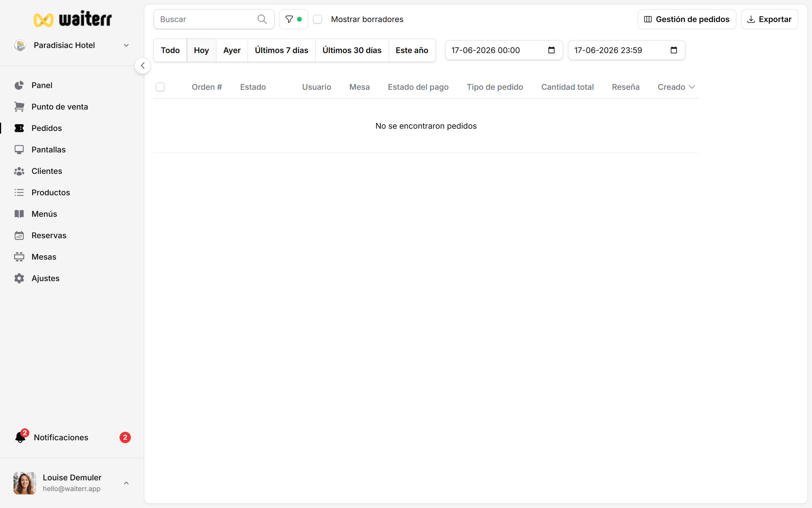Open the Panel dashboard icon
Viewport: 812px width, 508px height.
(19, 85)
